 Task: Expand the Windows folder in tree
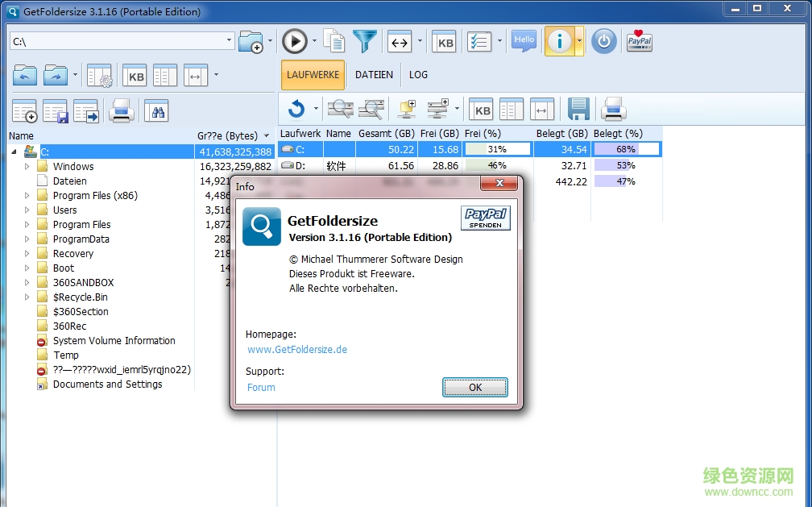point(27,167)
